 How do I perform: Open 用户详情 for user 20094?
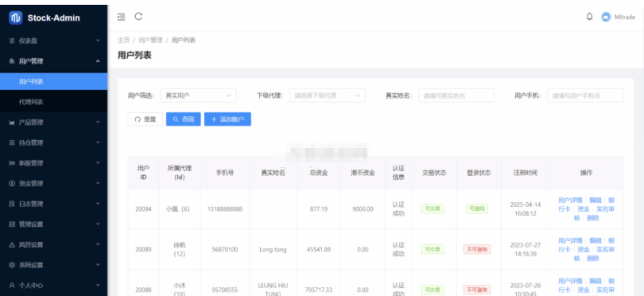570,201
